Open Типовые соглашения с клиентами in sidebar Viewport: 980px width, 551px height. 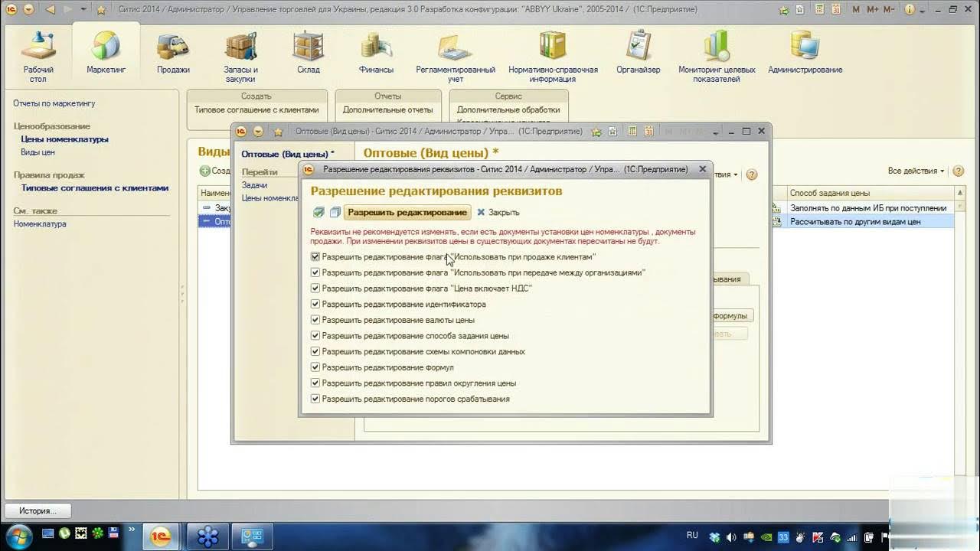pyautogui.click(x=95, y=187)
